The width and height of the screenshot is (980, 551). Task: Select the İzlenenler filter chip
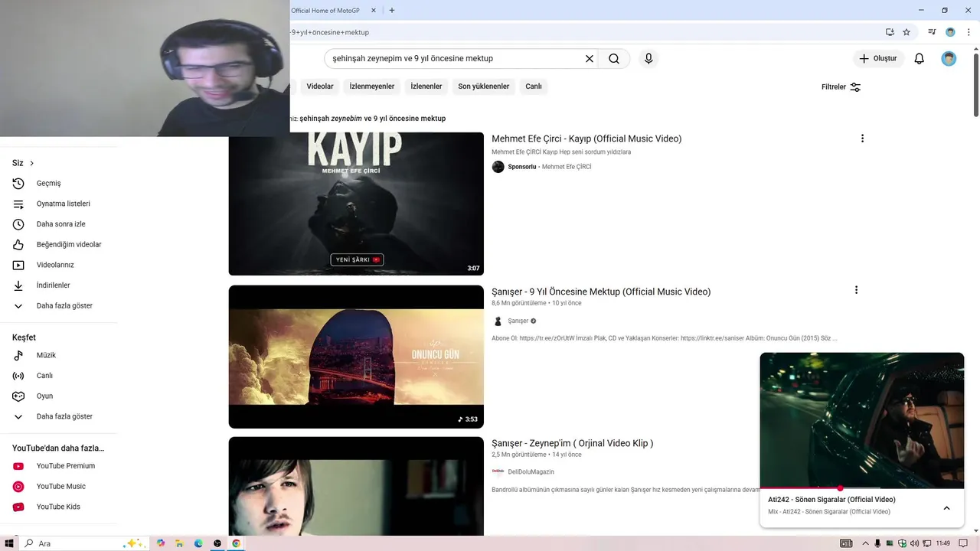pos(426,86)
